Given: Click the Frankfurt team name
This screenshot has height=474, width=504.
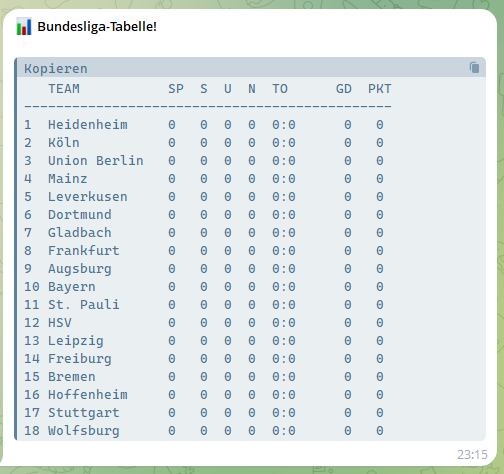Looking at the screenshot, I should point(84,251).
